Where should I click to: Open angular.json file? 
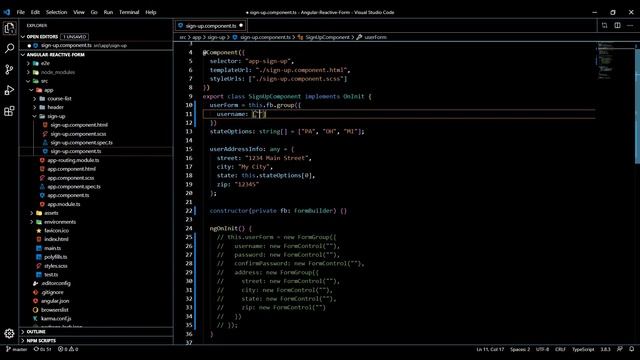point(55,301)
